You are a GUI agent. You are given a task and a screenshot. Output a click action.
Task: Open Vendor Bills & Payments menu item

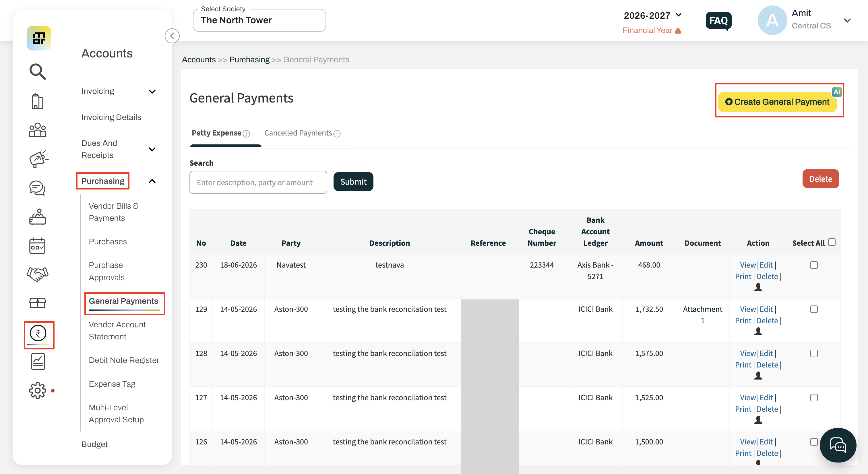pos(114,212)
